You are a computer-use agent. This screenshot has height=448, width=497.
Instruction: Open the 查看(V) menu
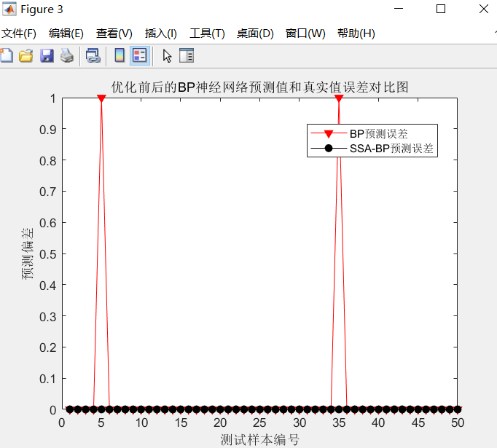[114, 34]
